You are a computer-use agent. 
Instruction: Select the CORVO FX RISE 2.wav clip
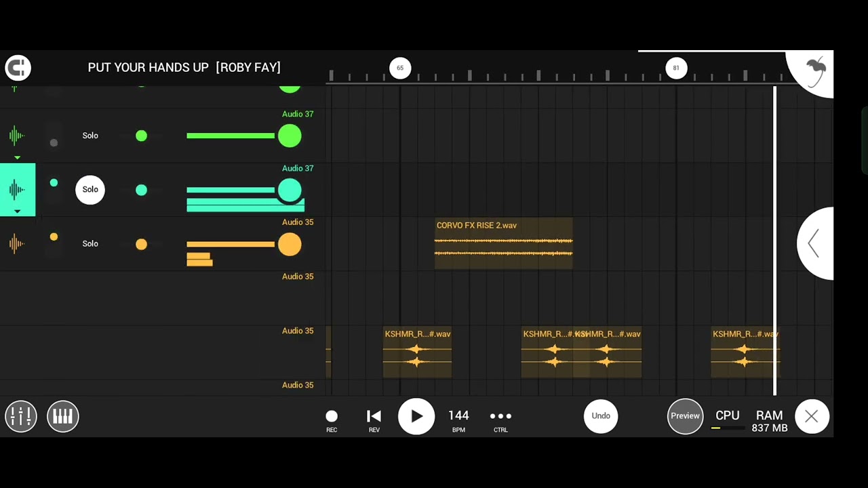pos(503,243)
